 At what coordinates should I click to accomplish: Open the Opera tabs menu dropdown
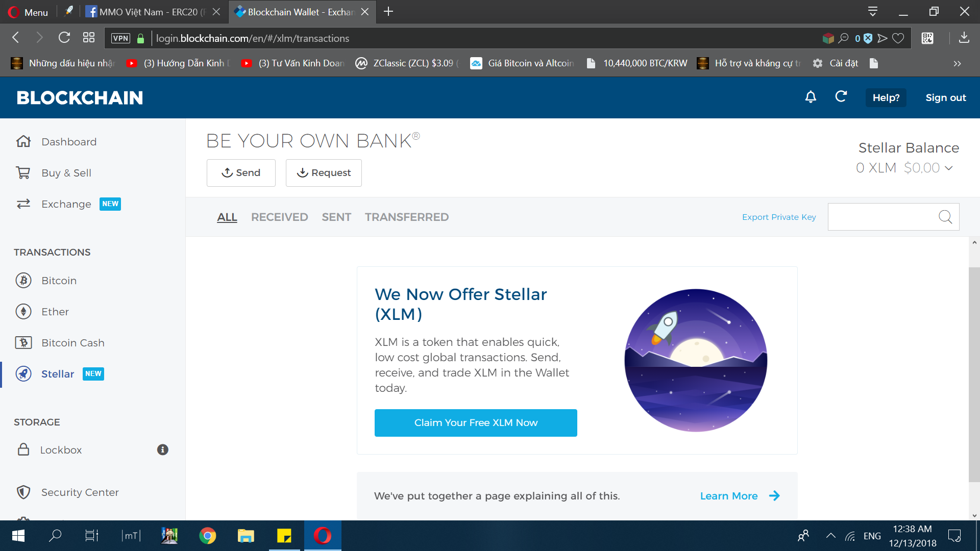pos(872,11)
